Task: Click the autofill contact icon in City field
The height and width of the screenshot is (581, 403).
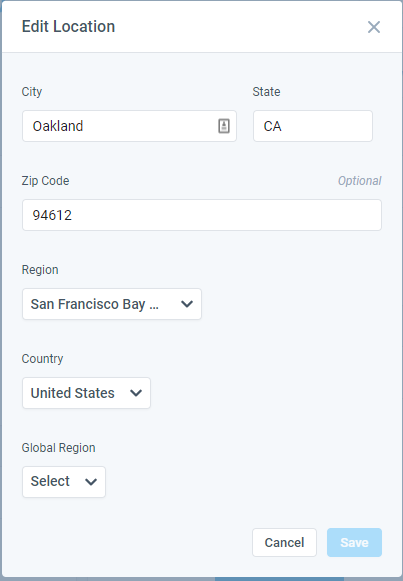Action: pos(224,126)
